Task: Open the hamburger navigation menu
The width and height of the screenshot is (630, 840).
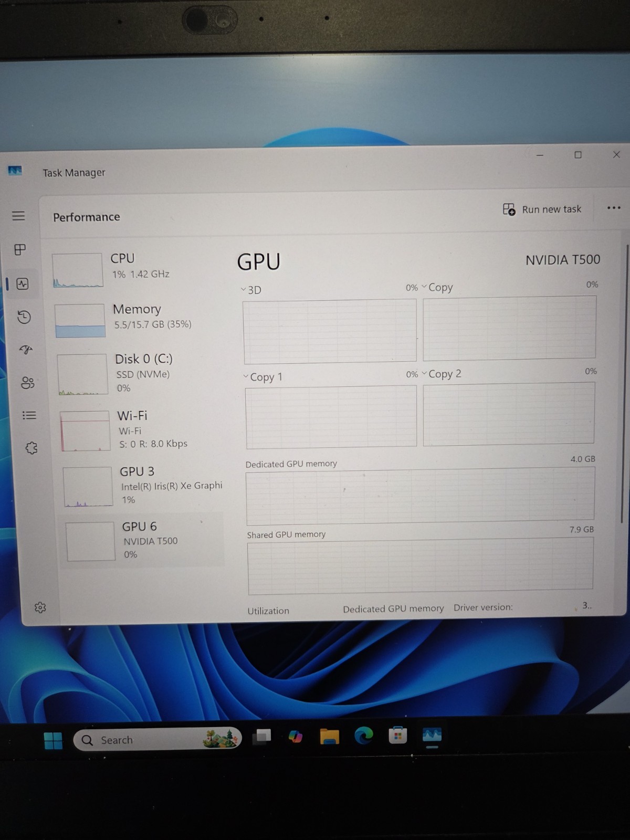Action: pyautogui.click(x=18, y=216)
